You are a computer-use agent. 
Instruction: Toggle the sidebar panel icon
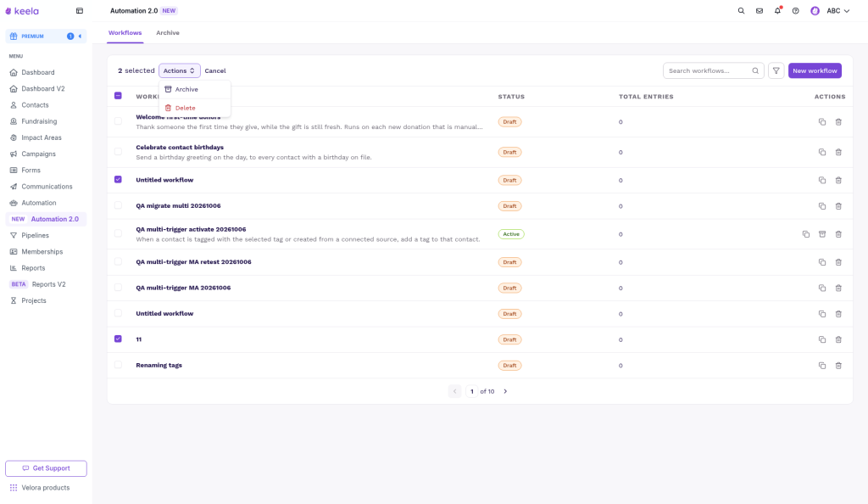pyautogui.click(x=80, y=10)
